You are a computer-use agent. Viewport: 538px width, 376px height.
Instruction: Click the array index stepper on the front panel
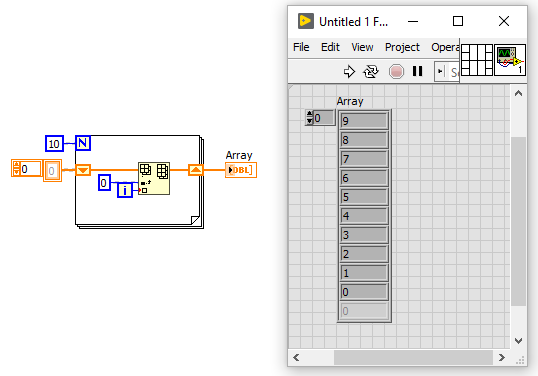pyautogui.click(x=309, y=118)
